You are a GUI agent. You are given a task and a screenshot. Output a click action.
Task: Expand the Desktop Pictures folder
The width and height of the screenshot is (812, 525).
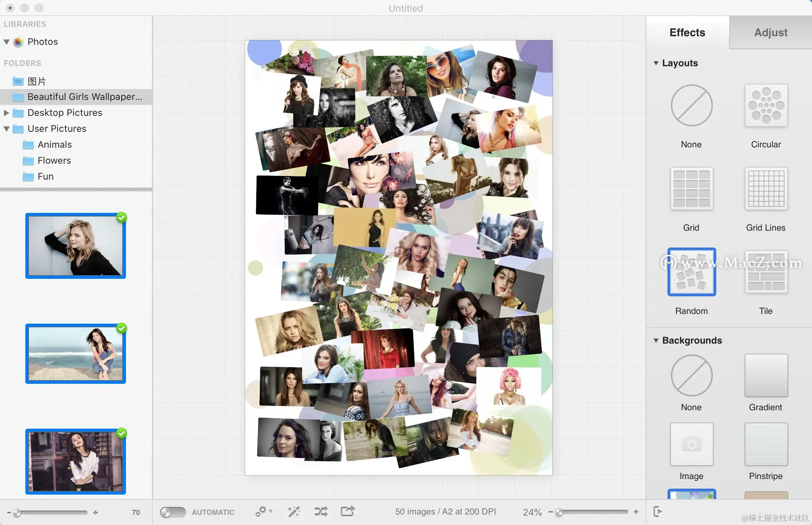tap(6, 113)
